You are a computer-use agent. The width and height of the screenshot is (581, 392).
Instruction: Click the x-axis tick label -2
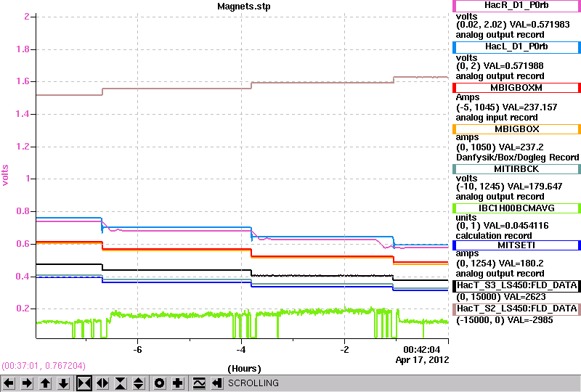[x=344, y=350]
